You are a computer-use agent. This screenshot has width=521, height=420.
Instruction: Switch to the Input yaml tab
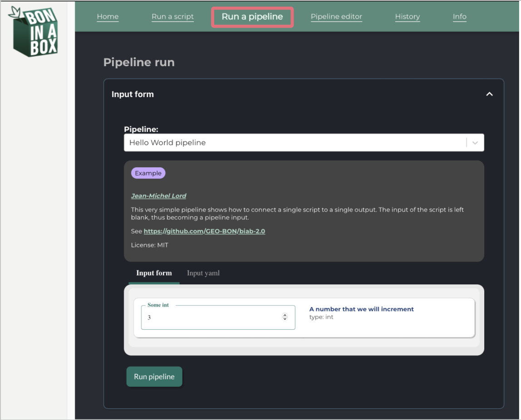pyautogui.click(x=203, y=273)
